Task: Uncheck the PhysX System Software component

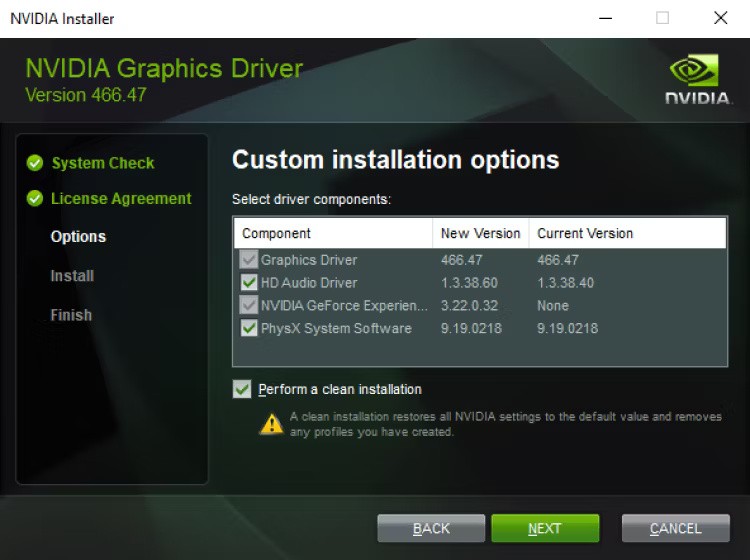Action: coord(249,328)
